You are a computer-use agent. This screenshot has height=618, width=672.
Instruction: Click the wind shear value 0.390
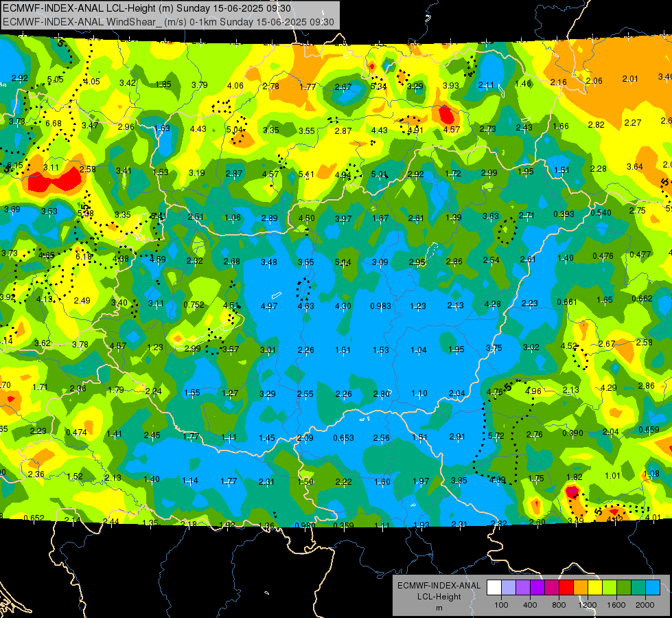tap(573, 433)
